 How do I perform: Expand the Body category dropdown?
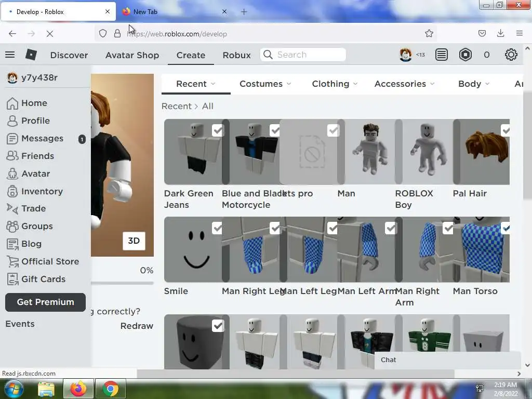(x=487, y=84)
